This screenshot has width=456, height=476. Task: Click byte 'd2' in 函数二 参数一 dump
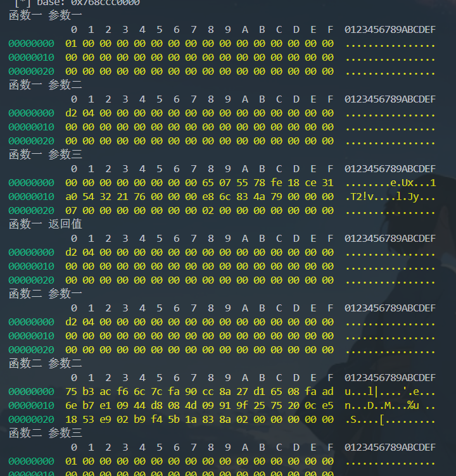click(71, 322)
